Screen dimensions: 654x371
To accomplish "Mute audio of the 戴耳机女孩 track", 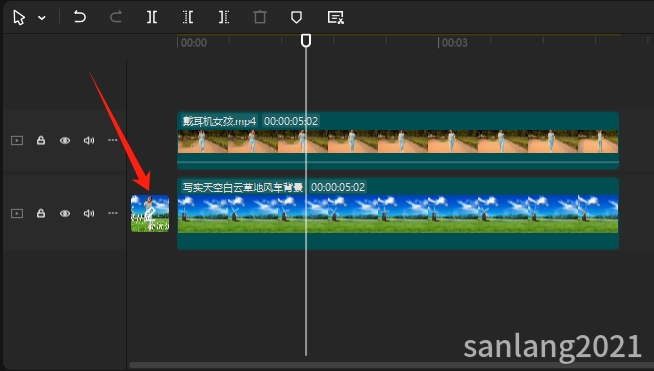I will pos(89,140).
